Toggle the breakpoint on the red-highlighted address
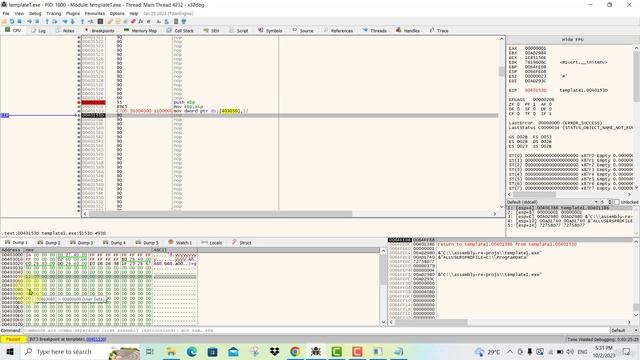640x360 pixels. pyautogui.click(x=93, y=102)
